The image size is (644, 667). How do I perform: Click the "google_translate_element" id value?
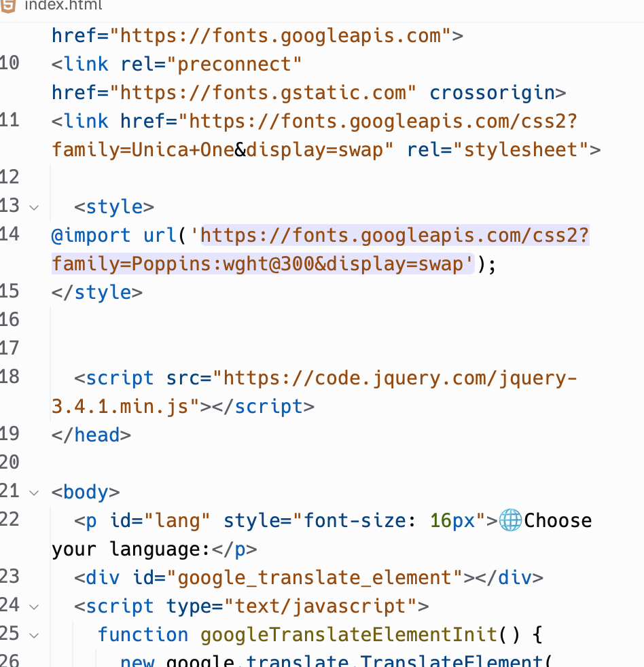tap(315, 577)
